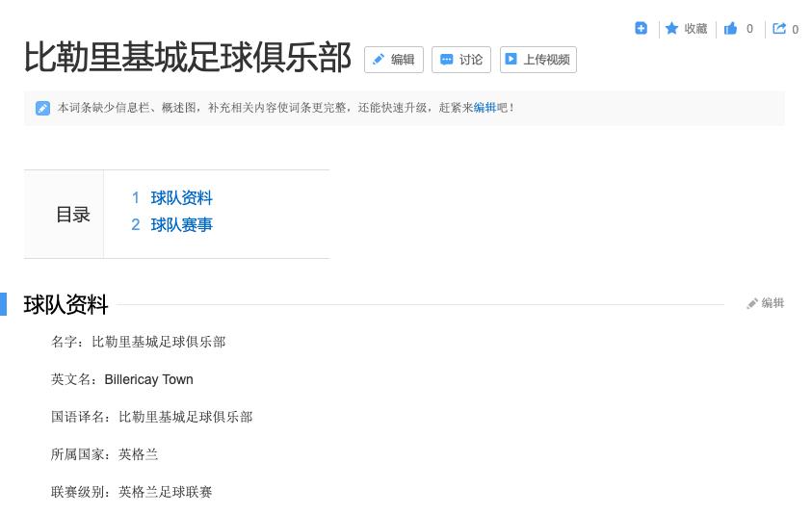Click the line 所属国家：英格兰
Image resolution: width=812 pixels, height=514 pixels.
105,454
